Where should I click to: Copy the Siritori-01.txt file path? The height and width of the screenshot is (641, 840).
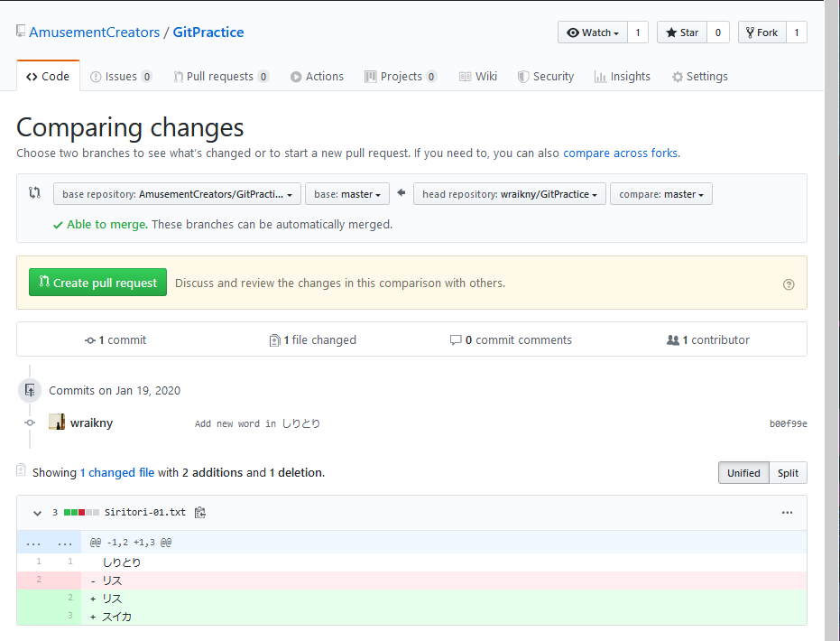(x=199, y=513)
